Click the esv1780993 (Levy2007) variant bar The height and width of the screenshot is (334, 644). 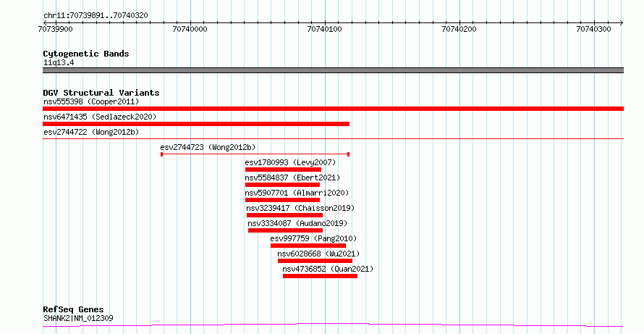283,170
